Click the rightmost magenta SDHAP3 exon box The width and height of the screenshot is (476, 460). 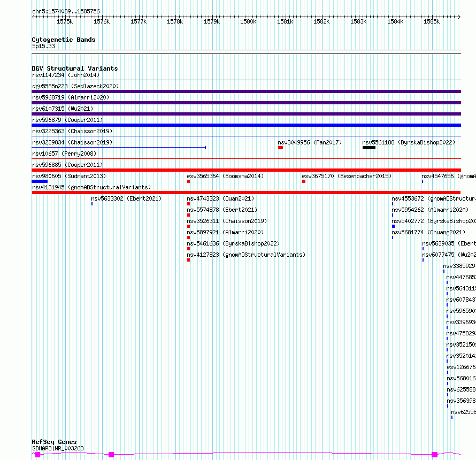click(434, 454)
